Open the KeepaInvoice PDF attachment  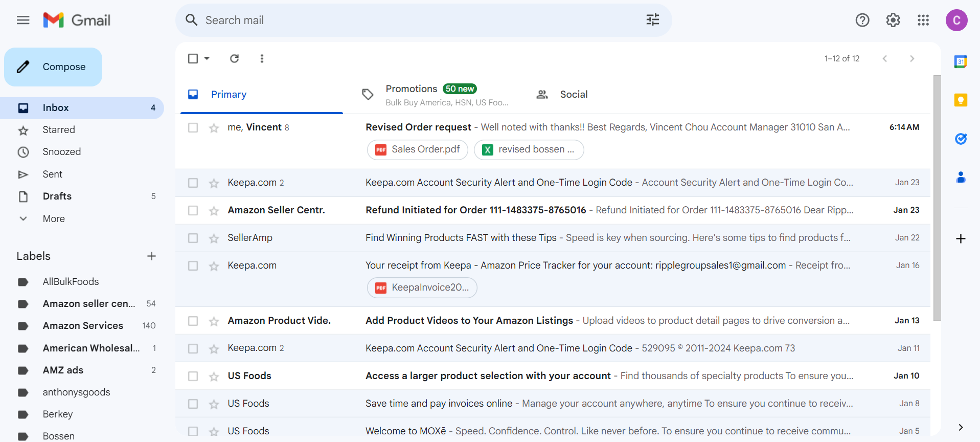pyautogui.click(x=422, y=288)
